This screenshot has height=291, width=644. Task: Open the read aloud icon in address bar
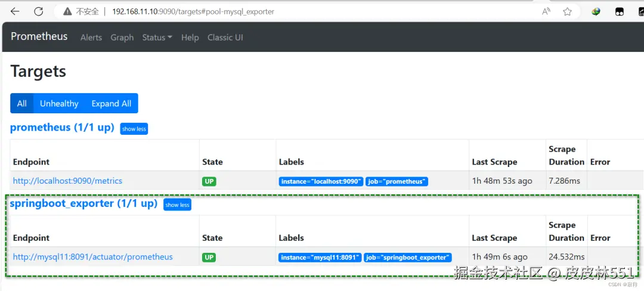(x=546, y=11)
